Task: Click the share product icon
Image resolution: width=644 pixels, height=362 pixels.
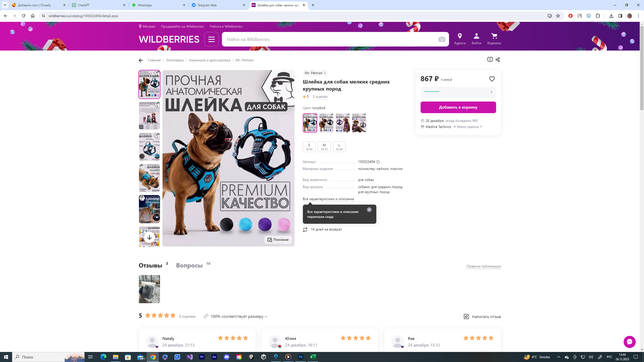Action: (x=497, y=59)
